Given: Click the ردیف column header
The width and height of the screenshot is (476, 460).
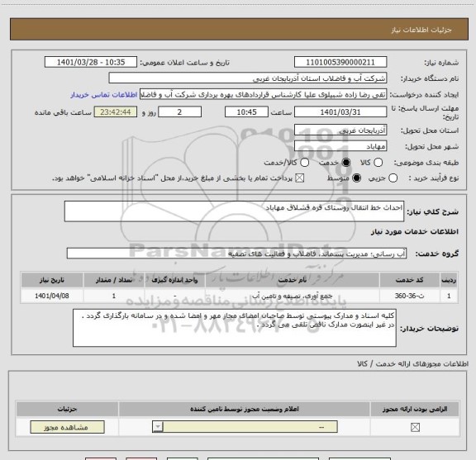Looking at the screenshot, I should click(449, 280).
